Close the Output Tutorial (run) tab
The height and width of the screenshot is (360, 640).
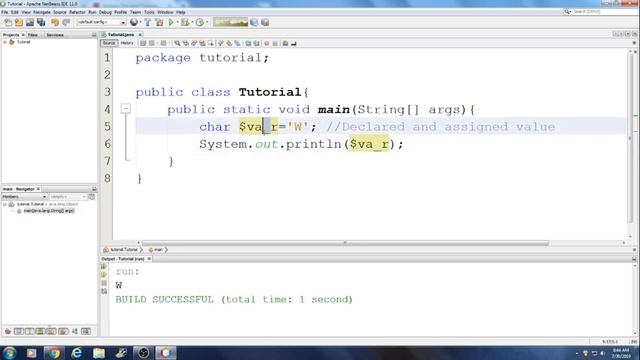point(149,259)
